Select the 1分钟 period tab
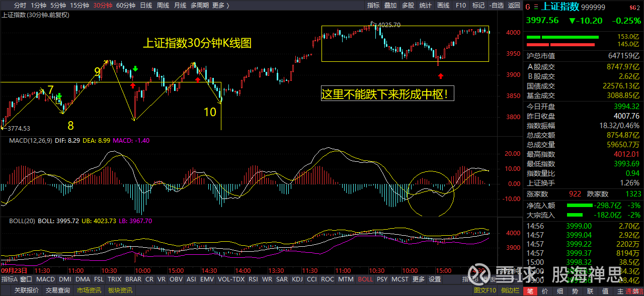Image resolution: width=644 pixels, height=296 pixels. pos(38,6)
